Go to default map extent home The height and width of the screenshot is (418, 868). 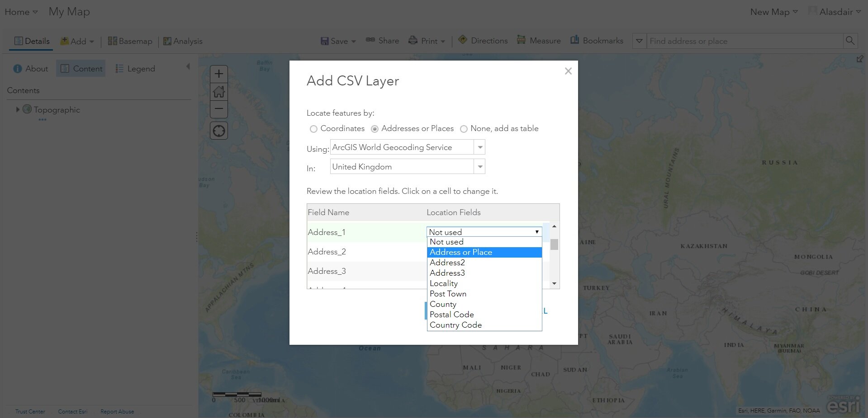(x=219, y=92)
